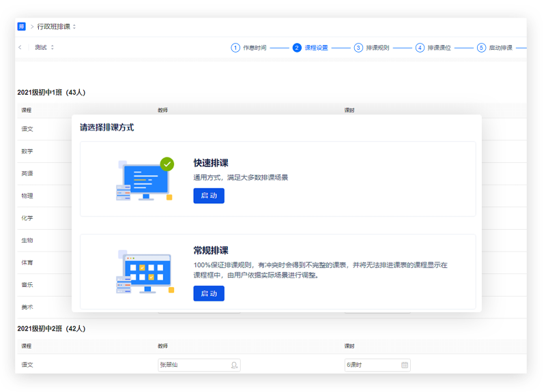The height and width of the screenshot is (392, 548).
Task: Click the 2021级初中2班 (42人) heading
Action: click(51, 329)
